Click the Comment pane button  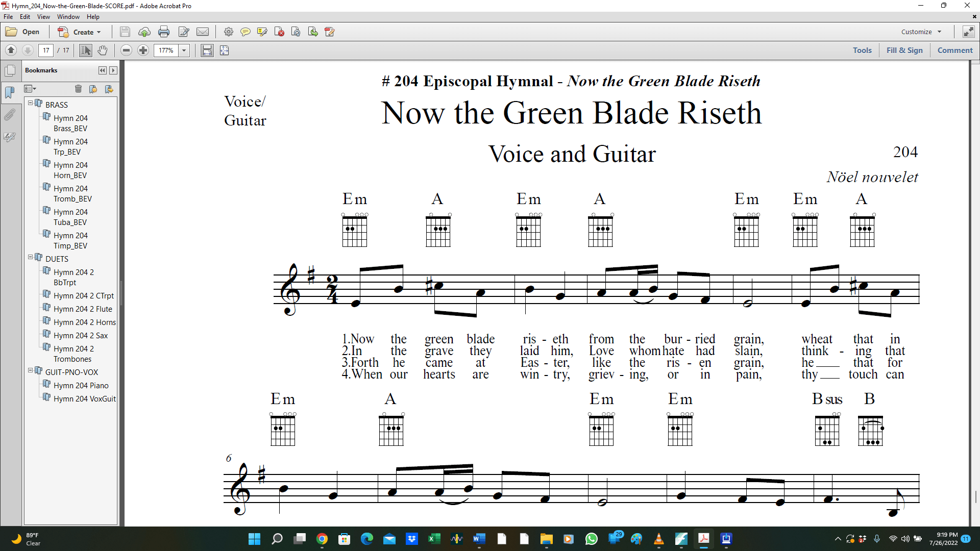(955, 50)
